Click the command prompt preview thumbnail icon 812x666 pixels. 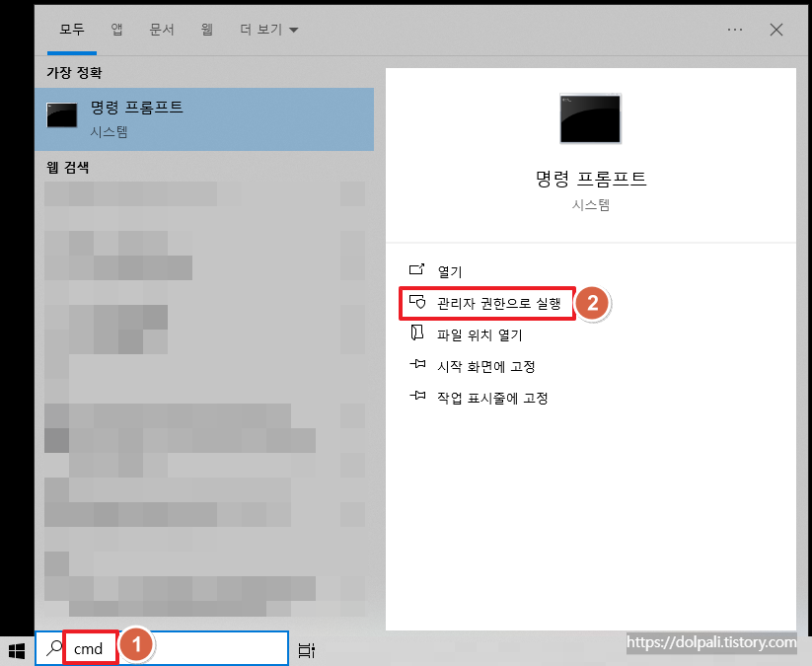(x=589, y=118)
